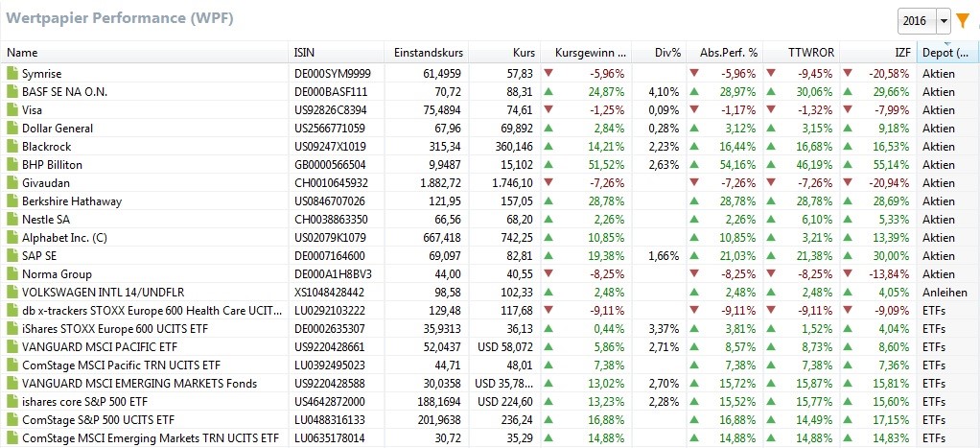Click the Alphabet Inc. (C) row icon

point(12,238)
